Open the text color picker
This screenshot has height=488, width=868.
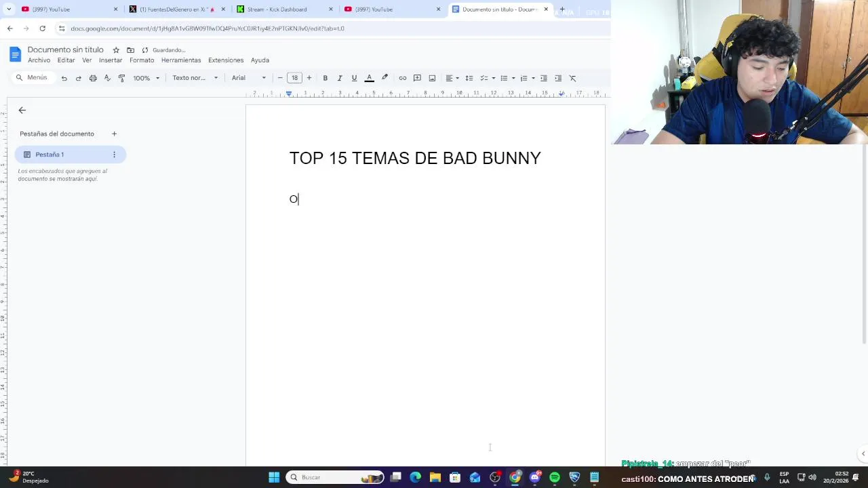click(x=370, y=78)
